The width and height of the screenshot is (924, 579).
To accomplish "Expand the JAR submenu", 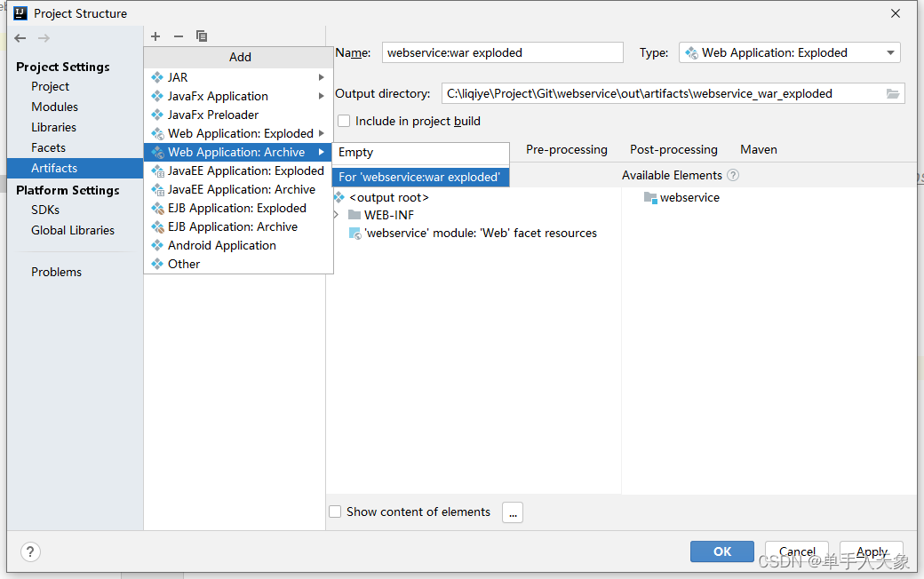I will [x=321, y=77].
